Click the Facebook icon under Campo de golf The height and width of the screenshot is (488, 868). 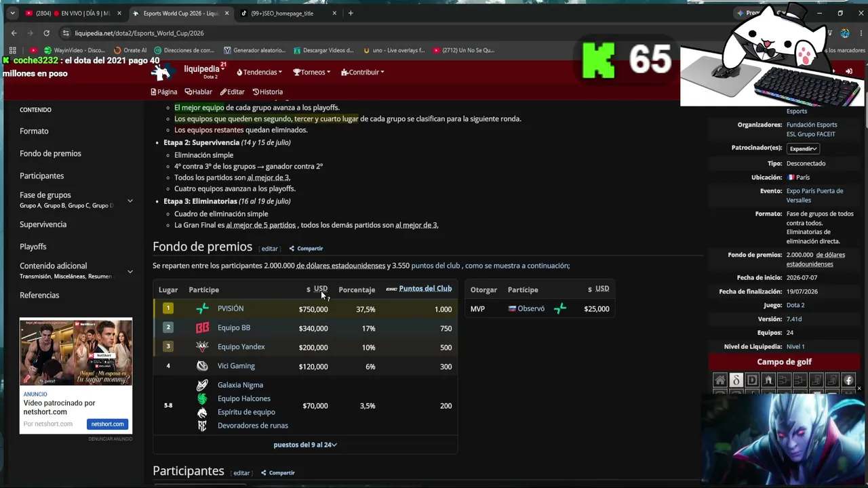tap(849, 380)
